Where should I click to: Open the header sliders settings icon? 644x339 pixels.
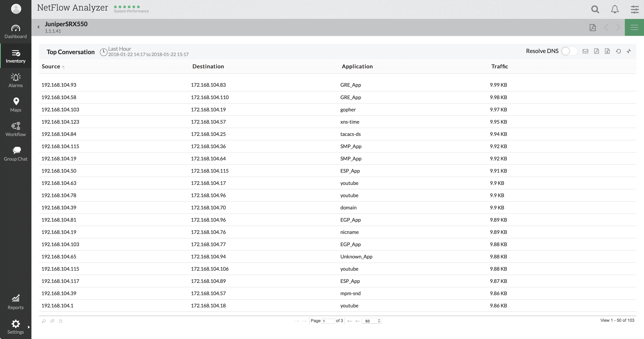(x=634, y=9)
